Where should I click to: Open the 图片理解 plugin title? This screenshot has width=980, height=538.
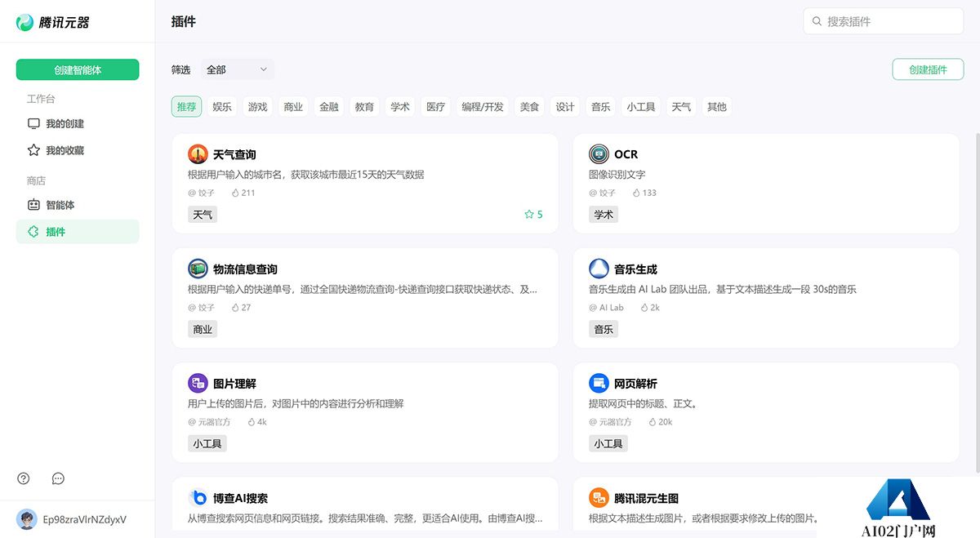click(x=234, y=384)
